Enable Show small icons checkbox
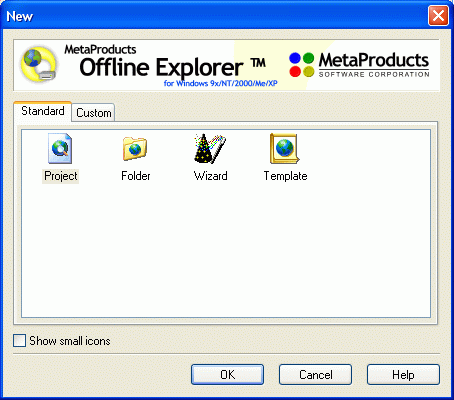The height and width of the screenshot is (400, 454). pyautogui.click(x=19, y=341)
